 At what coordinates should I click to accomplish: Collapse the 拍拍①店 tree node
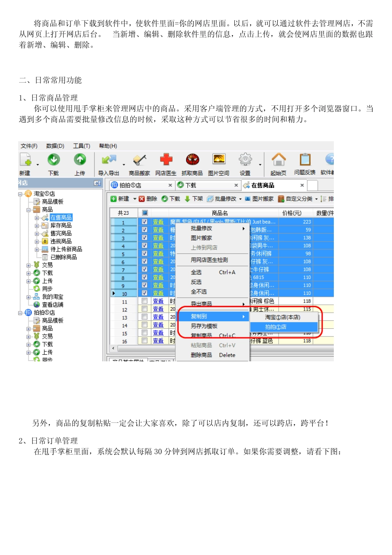coord(20,313)
